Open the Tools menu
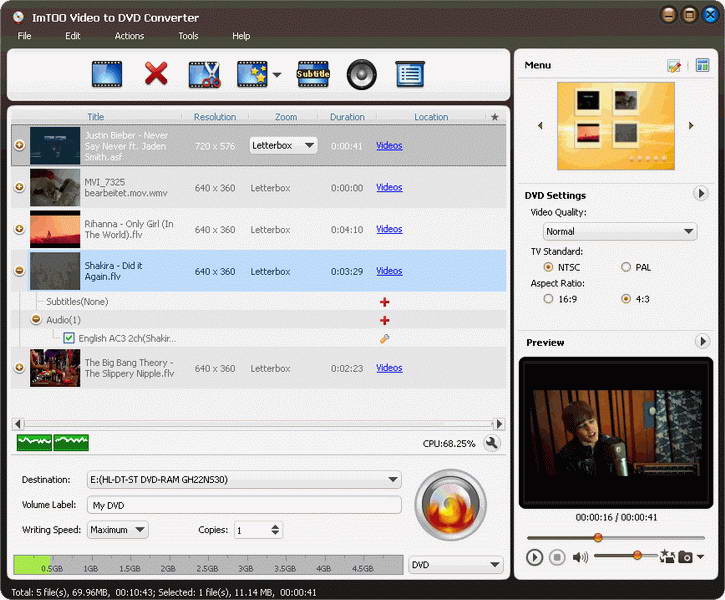 click(x=188, y=36)
